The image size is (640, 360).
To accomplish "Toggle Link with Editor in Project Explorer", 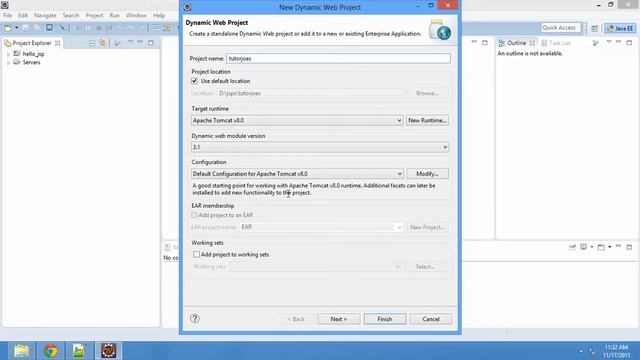I will [x=102, y=43].
